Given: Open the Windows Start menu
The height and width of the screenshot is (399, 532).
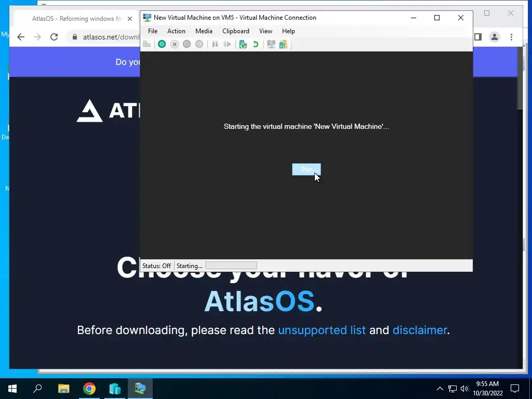Looking at the screenshot, I should click(x=12, y=389).
